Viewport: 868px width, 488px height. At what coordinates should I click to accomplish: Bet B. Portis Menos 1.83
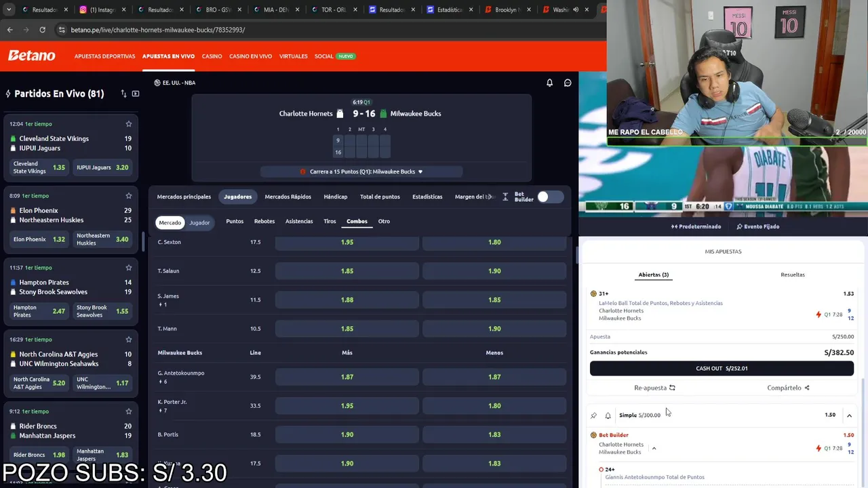point(494,434)
